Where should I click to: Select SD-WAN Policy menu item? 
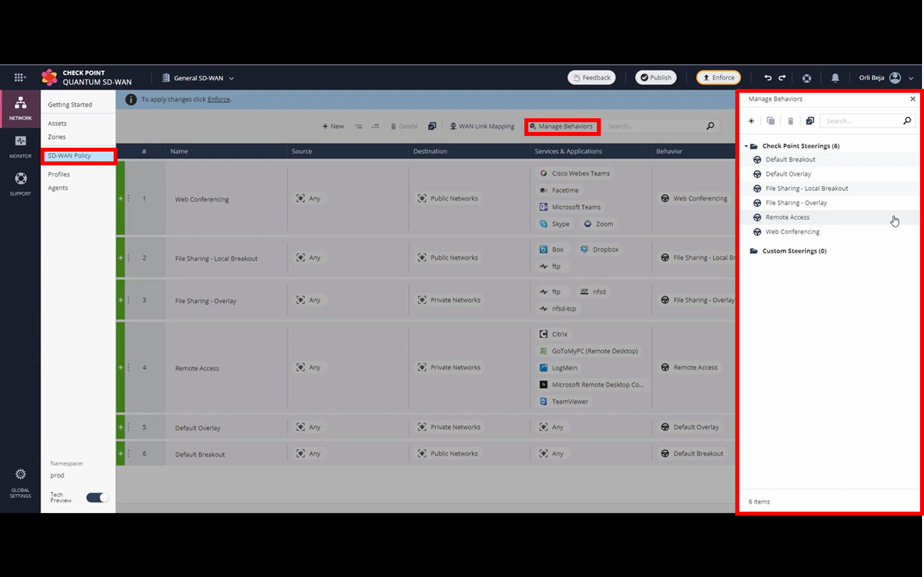pyautogui.click(x=78, y=156)
